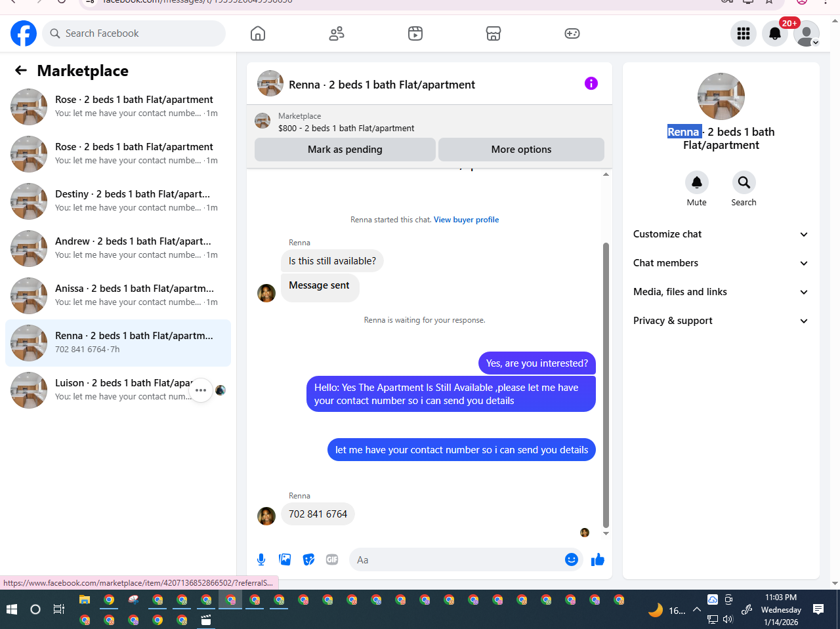Open first Rose conversation in list
Screen dimensions: 840x629
click(x=118, y=107)
